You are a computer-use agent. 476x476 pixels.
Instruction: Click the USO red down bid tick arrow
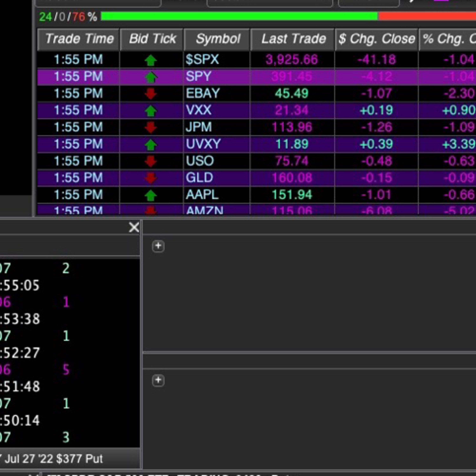(x=151, y=161)
